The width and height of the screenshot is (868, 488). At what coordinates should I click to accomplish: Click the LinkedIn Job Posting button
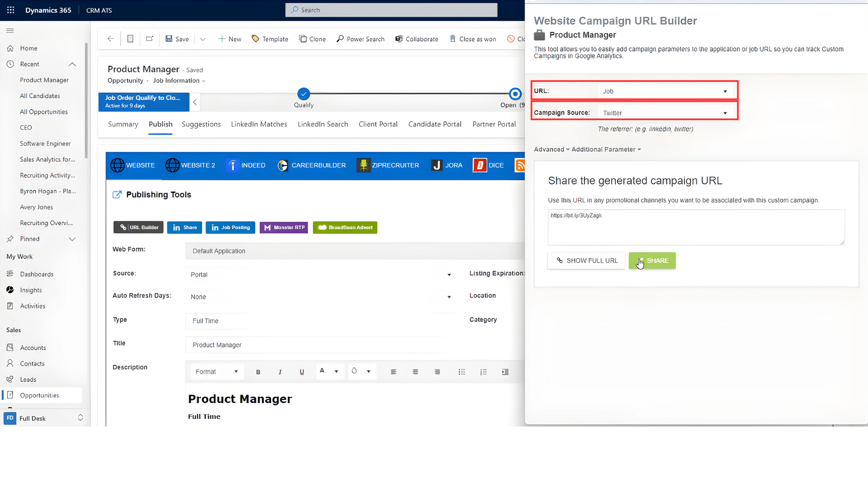[231, 228]
